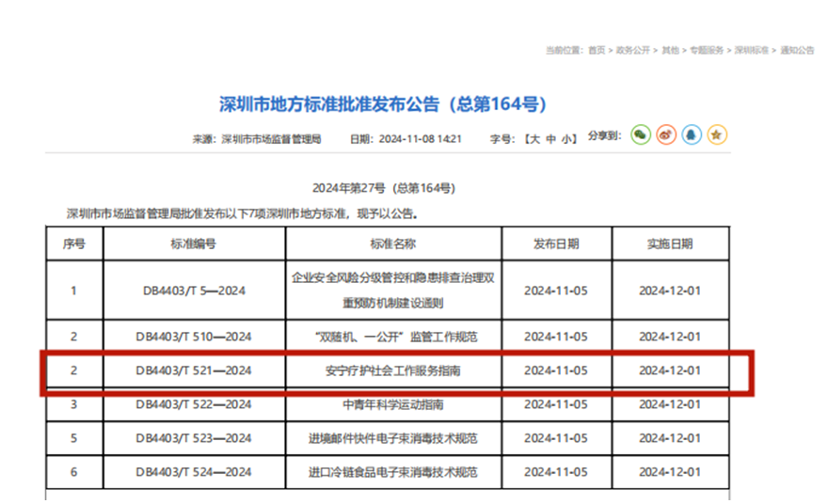Click the 实施日期 column header
828x504 pixels.
[x=669, y=244]
